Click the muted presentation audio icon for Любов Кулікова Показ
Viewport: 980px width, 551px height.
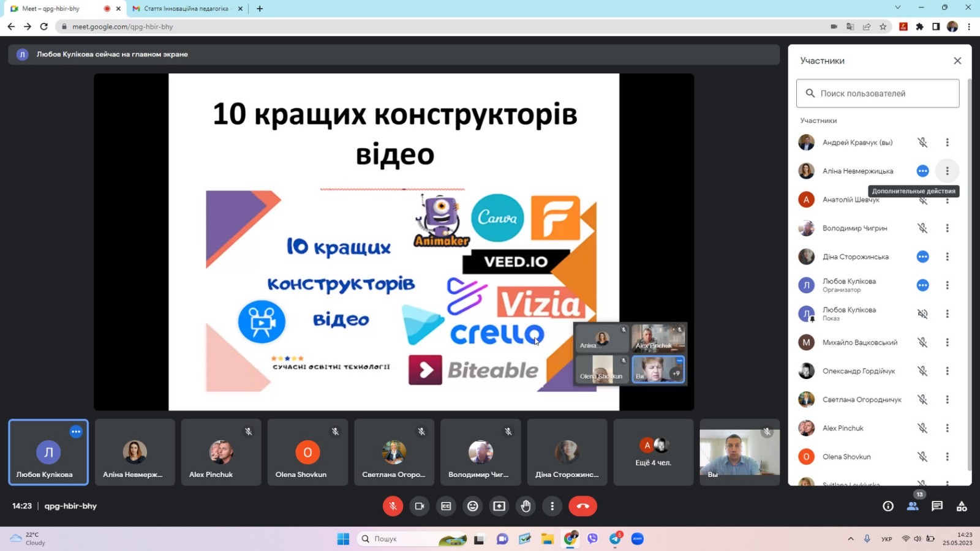pos(922,314)
